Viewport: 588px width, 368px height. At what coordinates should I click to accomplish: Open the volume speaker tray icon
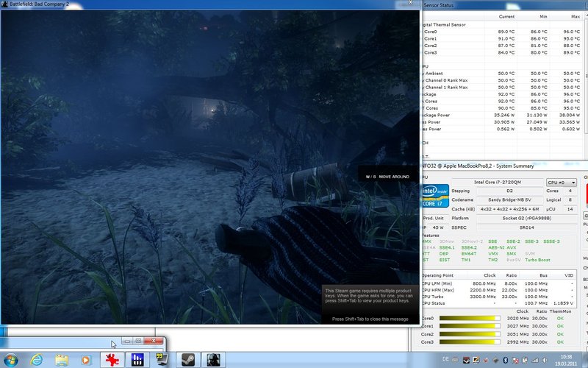coord(545,360)
